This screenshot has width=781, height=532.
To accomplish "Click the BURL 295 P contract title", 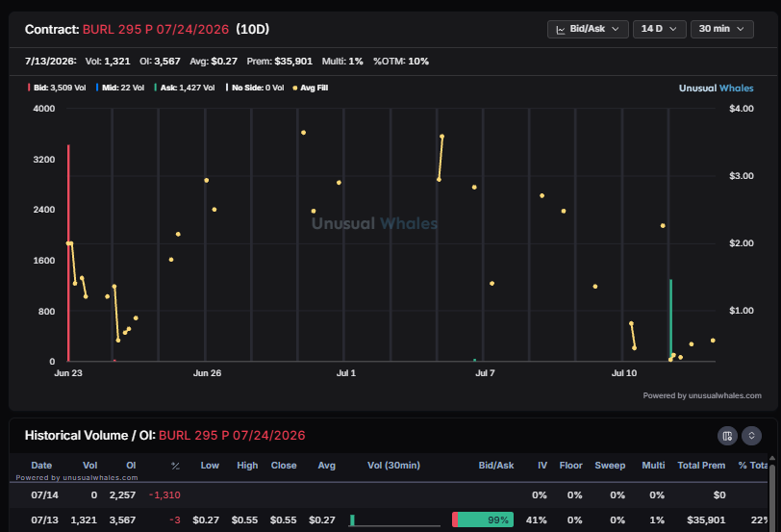I will (x=156, y=30).
